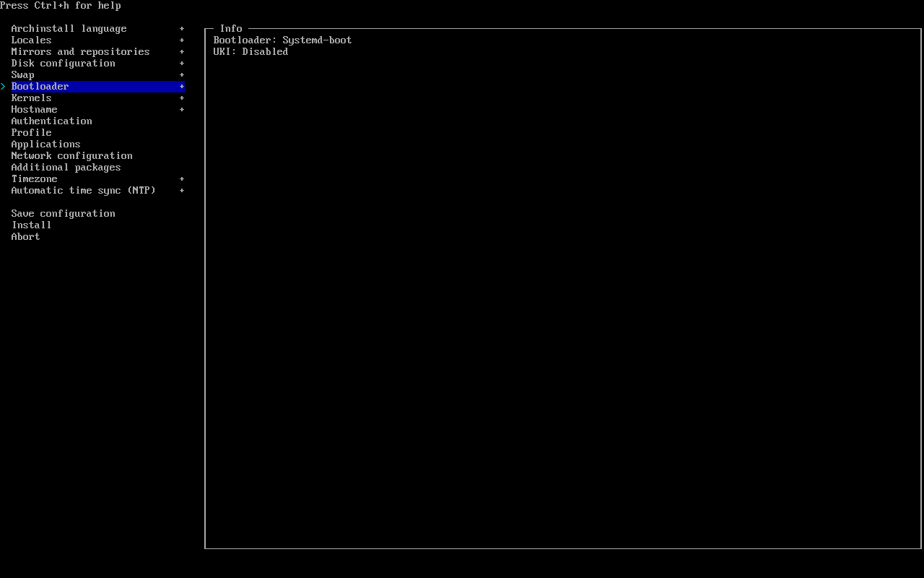Click the plus indicator beside Timezone

coord(182,179)
